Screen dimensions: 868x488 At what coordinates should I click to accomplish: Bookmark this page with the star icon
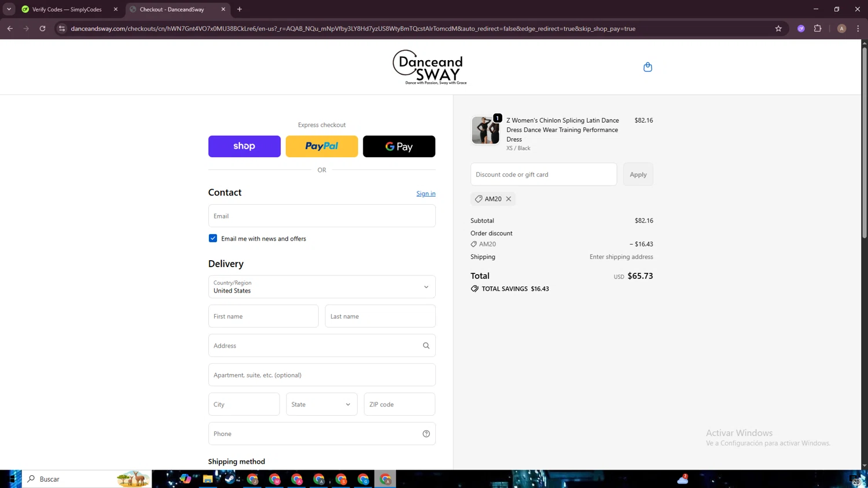(x=778, y=28)
